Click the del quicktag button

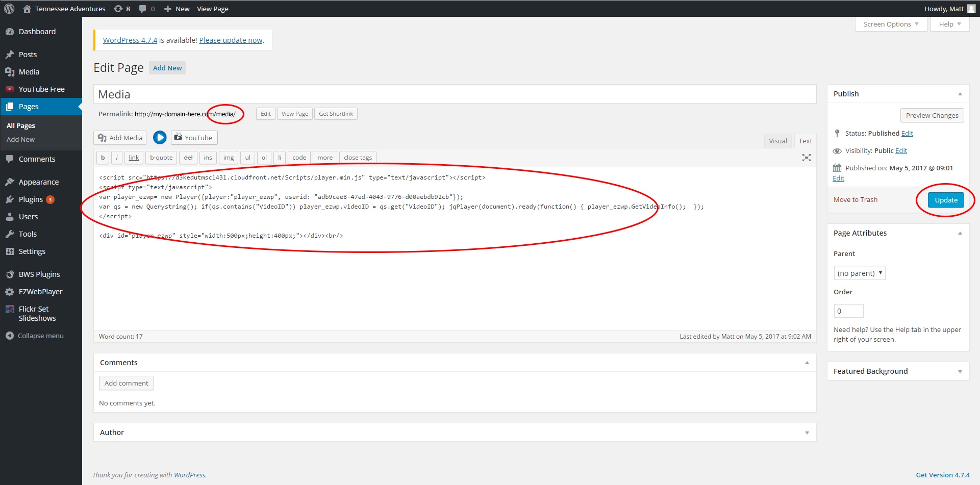point(188,158)
